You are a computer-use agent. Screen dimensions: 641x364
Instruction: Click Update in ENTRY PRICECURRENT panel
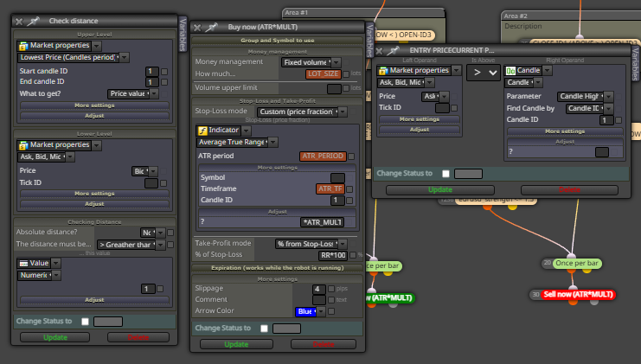pos(440,190)
